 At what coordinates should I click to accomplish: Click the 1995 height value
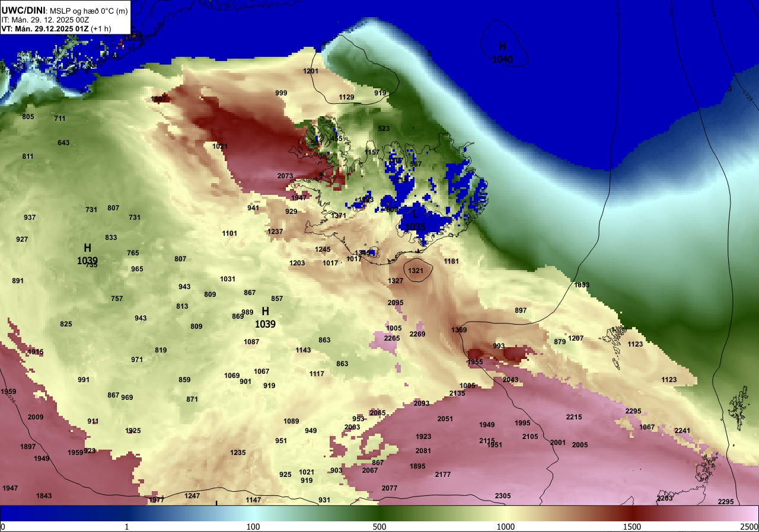[x=522, y=423]
